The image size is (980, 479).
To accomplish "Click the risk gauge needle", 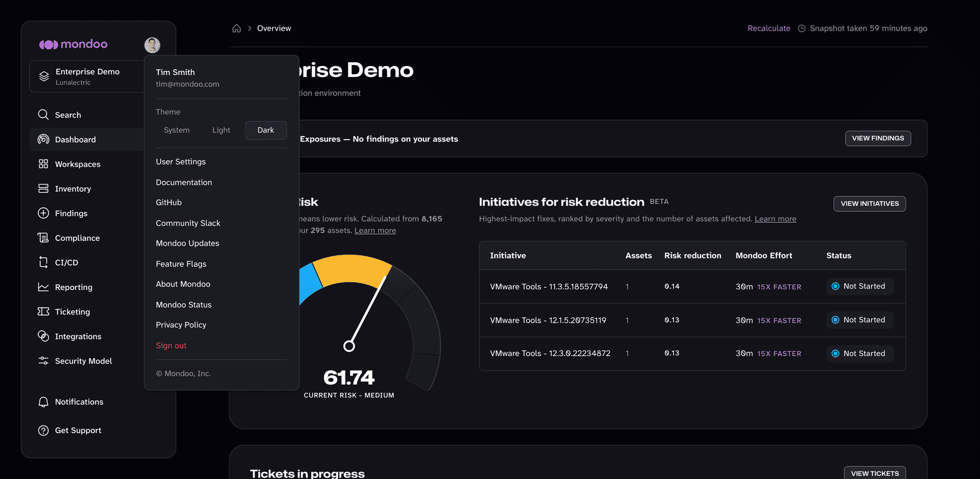I will [367, 311].
